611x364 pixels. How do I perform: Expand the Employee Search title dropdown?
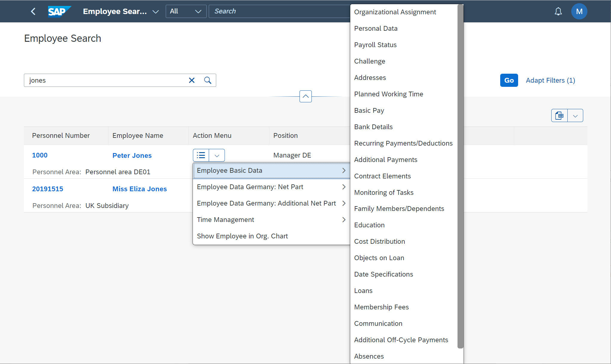(x=155, y=12)
